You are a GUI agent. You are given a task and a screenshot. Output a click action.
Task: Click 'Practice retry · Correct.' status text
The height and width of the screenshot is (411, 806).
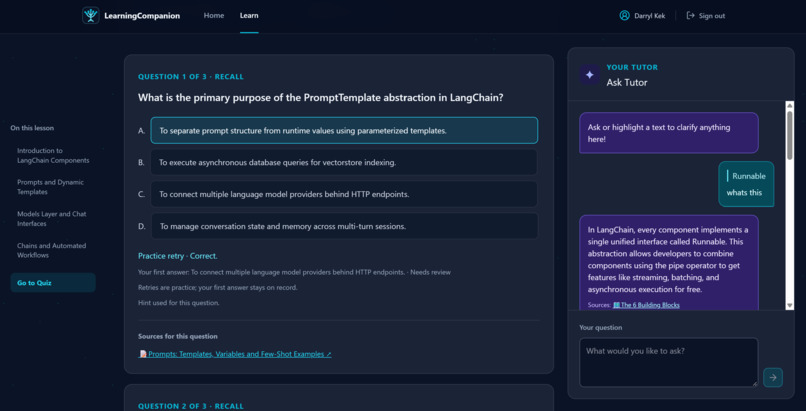tap(178, 256)
